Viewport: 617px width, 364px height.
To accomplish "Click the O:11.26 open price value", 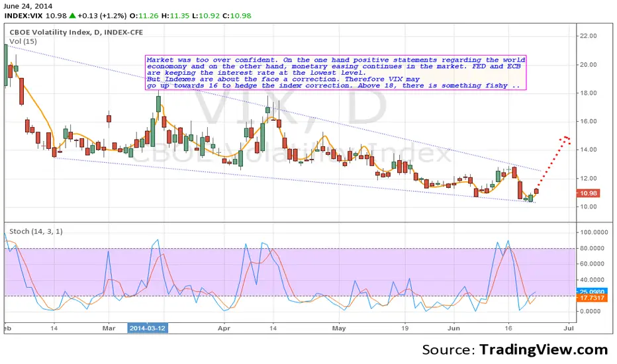I will 144,16.
